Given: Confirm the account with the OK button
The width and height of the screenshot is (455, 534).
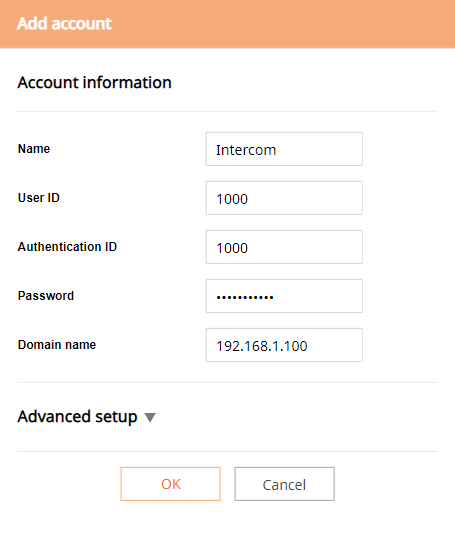Looking at the screenshot, I should click(x=170, y=484).
